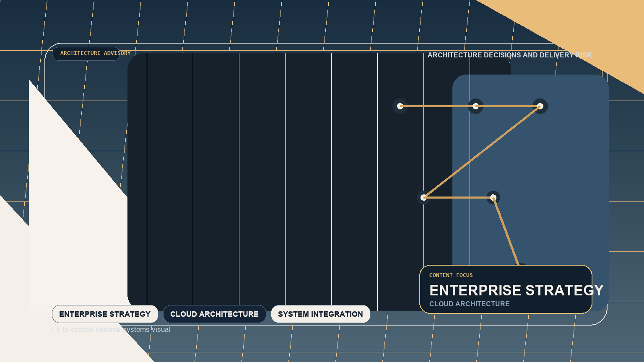Enable the SYSTEM INTEGRATION filter pill
Screen dimensions: 644x362
pyautogui.click(x=320, y=314)
